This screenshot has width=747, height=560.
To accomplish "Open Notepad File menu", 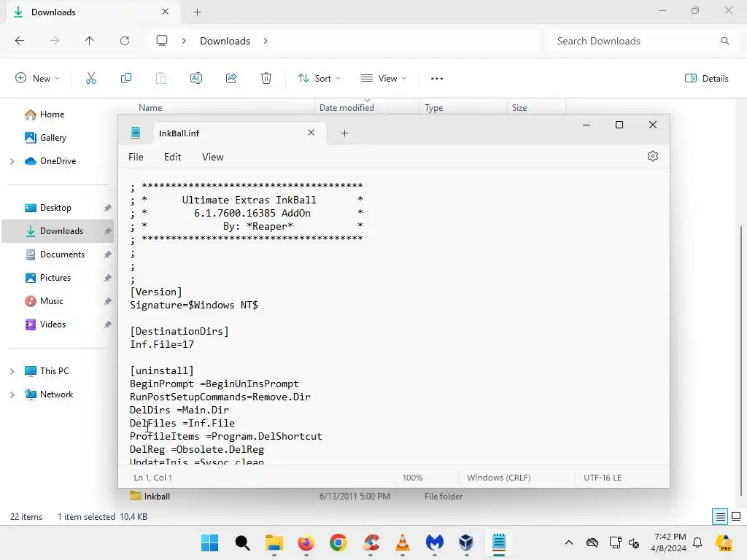I will pyautogui.click(x=136, y=157).
